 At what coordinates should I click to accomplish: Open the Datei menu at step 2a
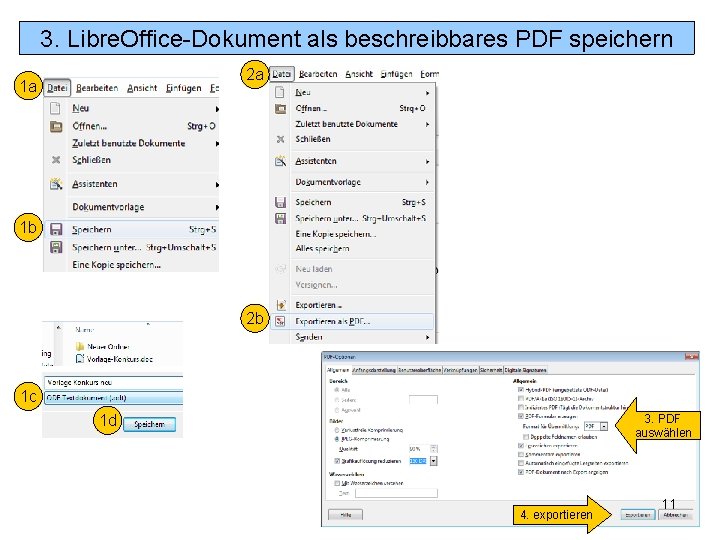pyautogui.click(x=281, y=74)
